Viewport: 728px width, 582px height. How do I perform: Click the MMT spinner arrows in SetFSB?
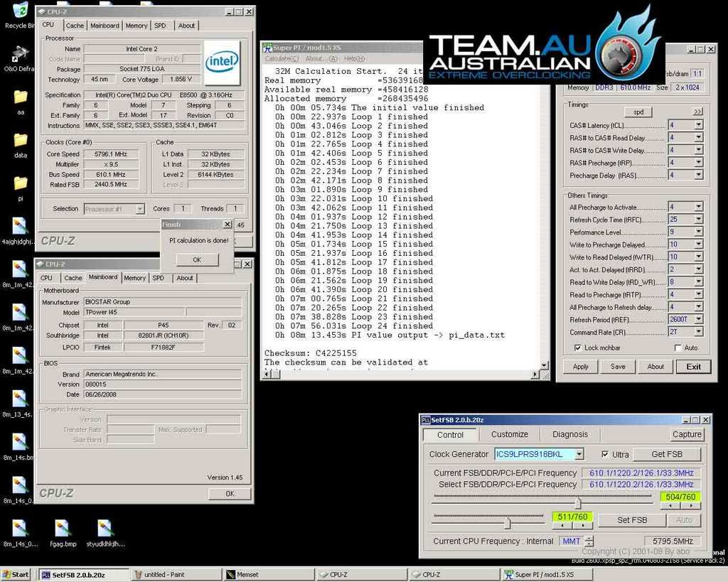[x=589, y=541]
